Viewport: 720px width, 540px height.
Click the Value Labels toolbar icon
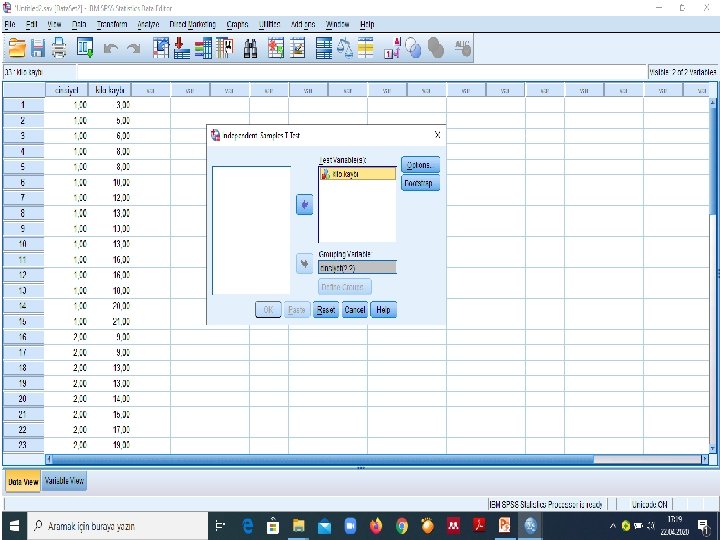coord(392,48)
